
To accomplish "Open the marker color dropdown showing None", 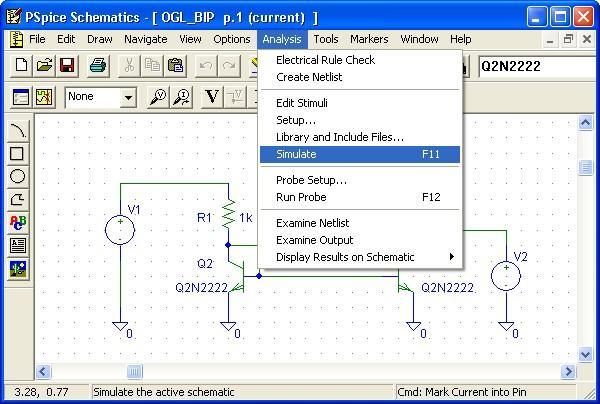I will (x=128, y=97).
